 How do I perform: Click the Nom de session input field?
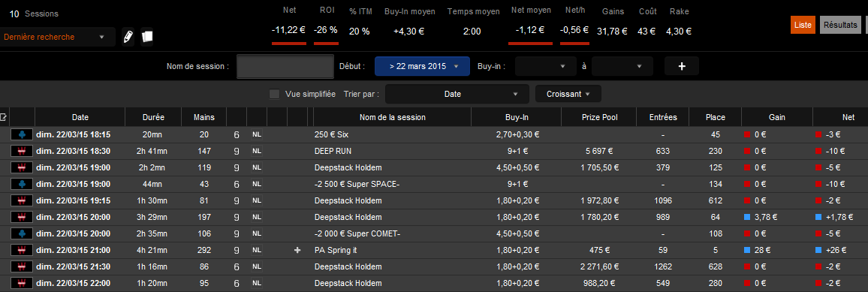click(x=285, y=66)
